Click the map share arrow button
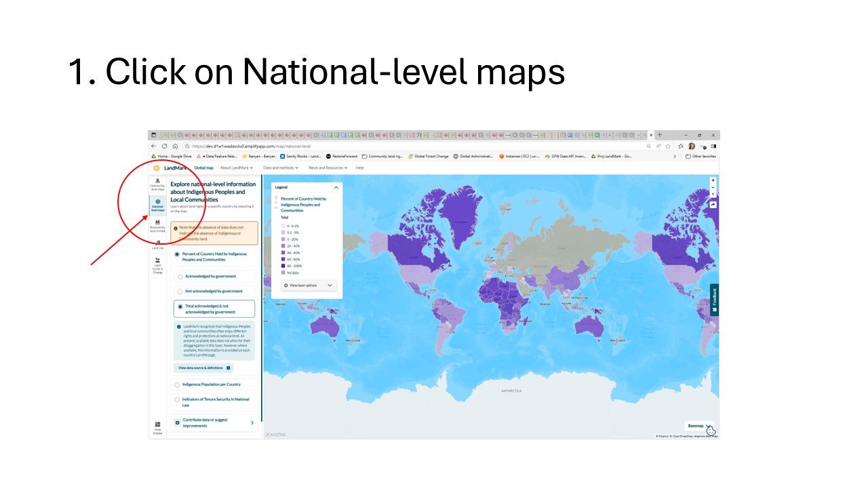 click(x=713, y=204)
